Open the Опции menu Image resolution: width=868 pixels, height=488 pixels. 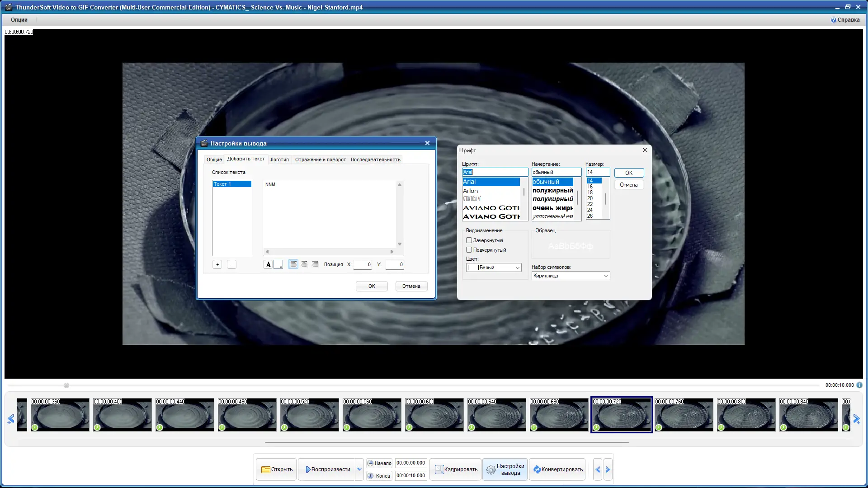(x=19, y=20)
